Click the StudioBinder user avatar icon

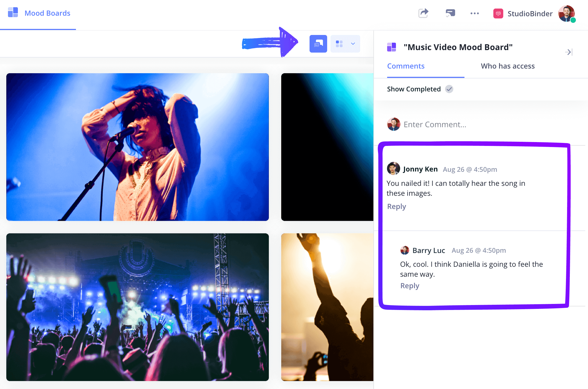569,13
